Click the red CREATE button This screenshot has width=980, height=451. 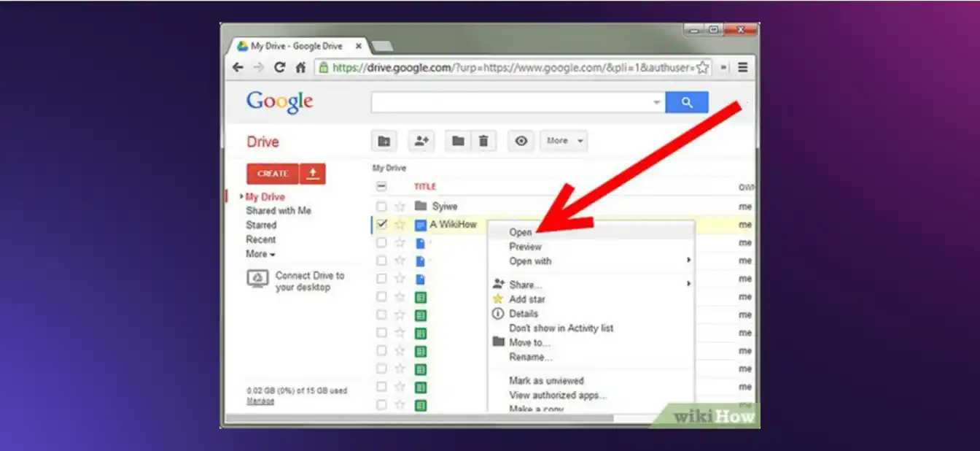pyautogui.click(x=273, y=174)
